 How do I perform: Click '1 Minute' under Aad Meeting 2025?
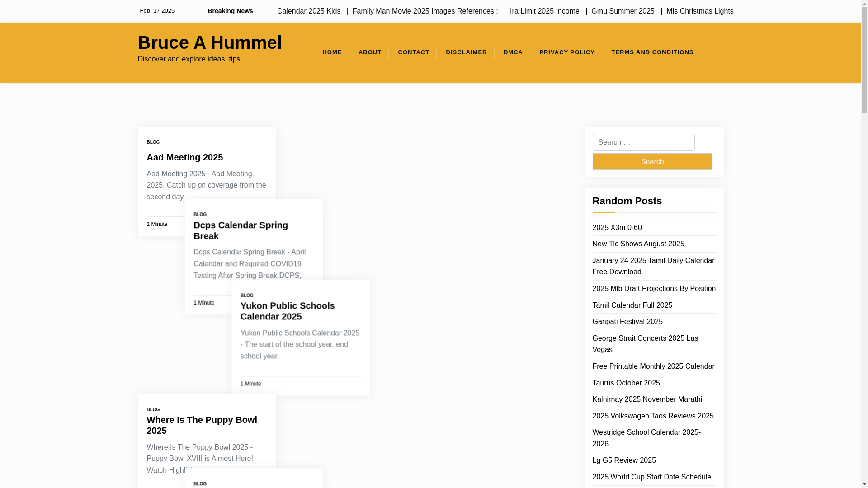pos(157,224)
